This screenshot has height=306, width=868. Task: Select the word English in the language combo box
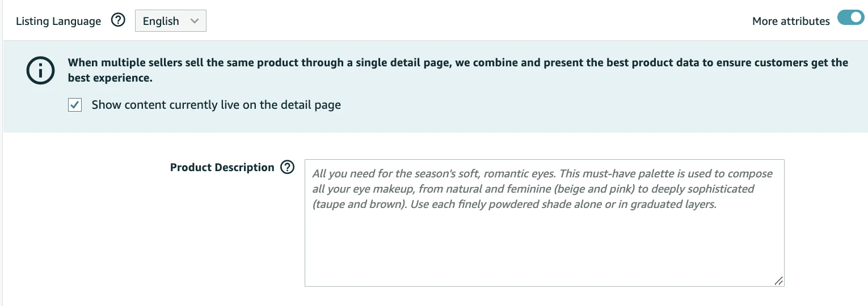[161, 21]
